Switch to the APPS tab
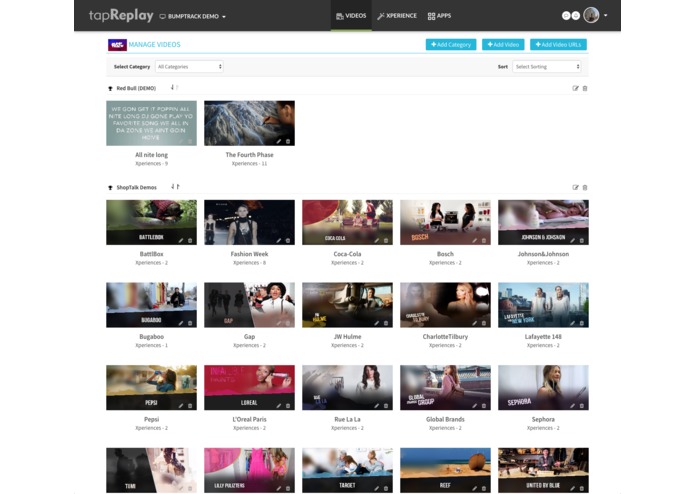This screenshot has height=494, width=695. coord(439,16)
